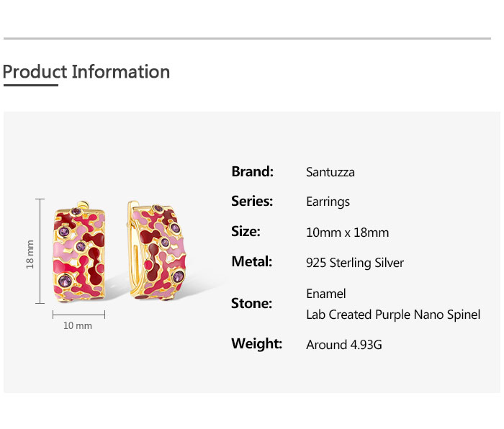Click the Size: label

246,231
